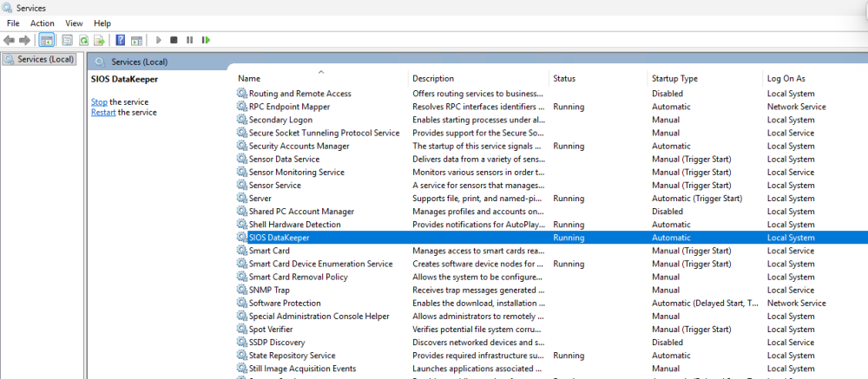868x379 pixels.
Task: Select Services (Local) in the console tree
Action: (x=39, y=59)
